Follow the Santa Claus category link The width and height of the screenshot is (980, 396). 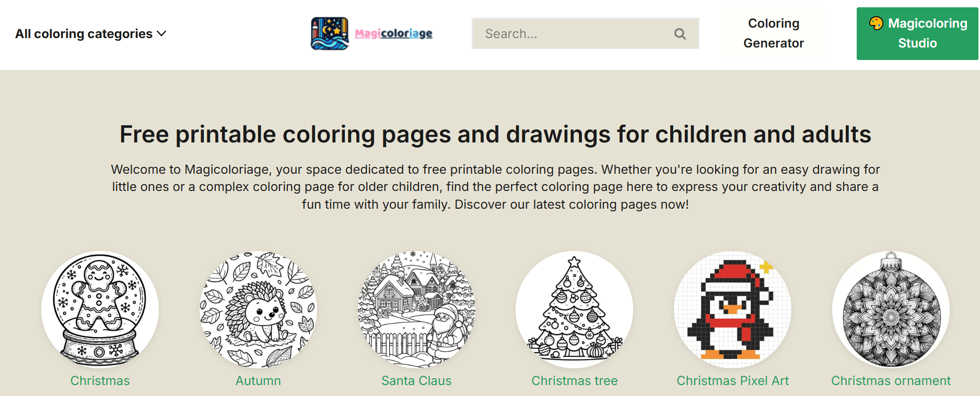416,381
